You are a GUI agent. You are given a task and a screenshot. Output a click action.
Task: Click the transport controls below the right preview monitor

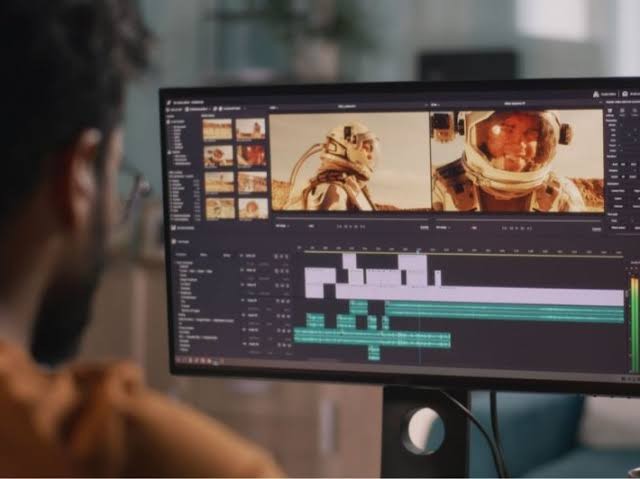click(517, 228)
